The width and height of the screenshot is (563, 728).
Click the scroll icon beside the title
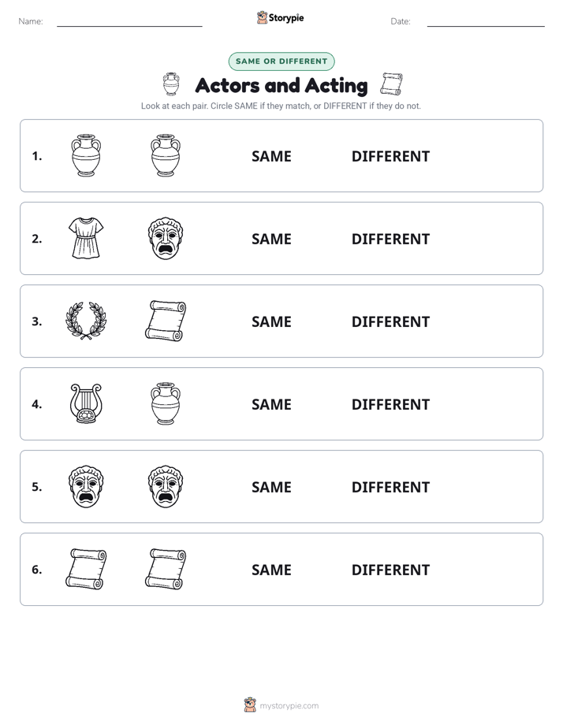pos(391,84)
